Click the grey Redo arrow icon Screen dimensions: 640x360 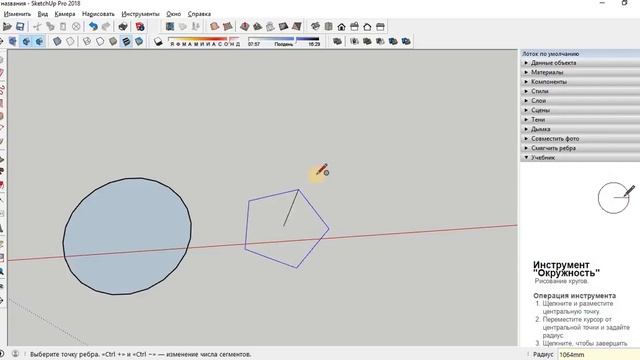pos(106,27)
